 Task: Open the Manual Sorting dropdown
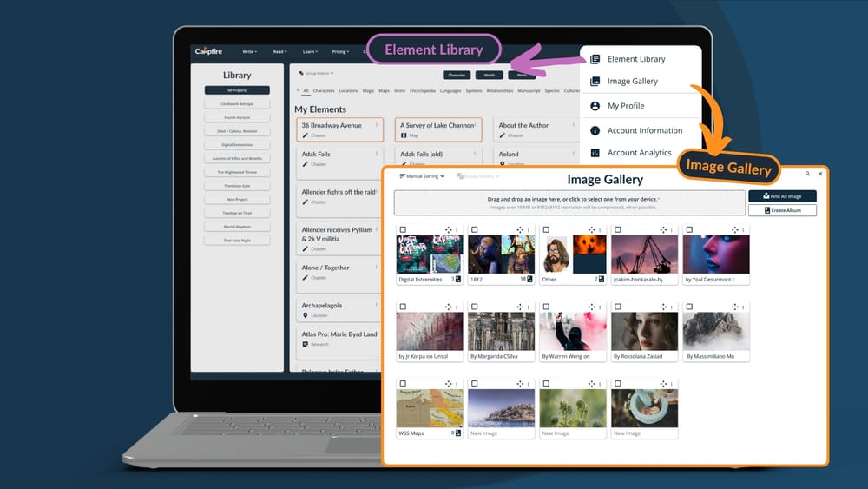(x=422, y=176)
